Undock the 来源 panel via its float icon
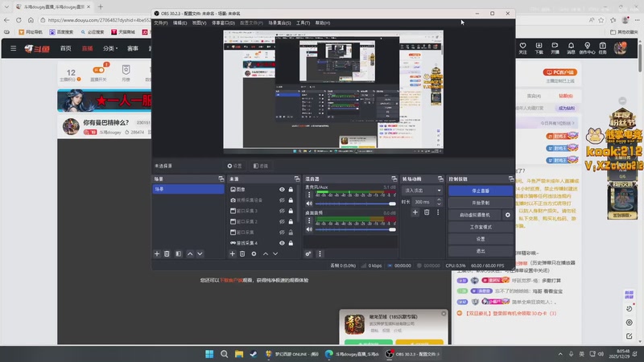The width and height of the screenshot is (644, 362). tap(297, 179)
